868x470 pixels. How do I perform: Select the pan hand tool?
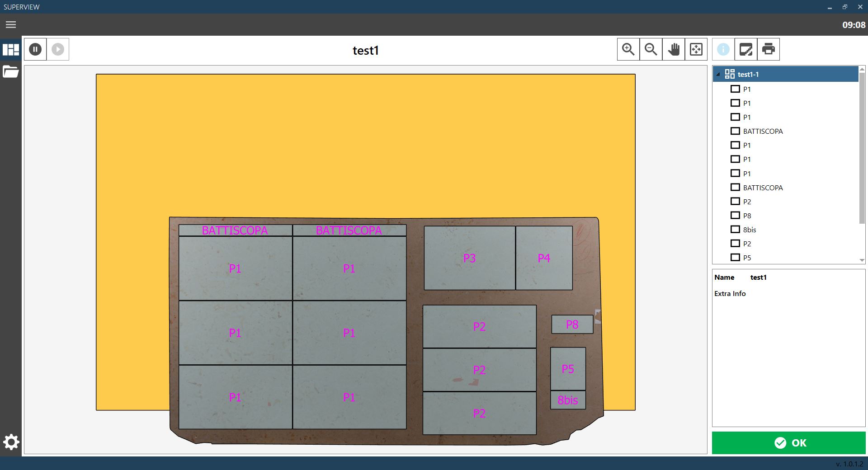point(674,49)
